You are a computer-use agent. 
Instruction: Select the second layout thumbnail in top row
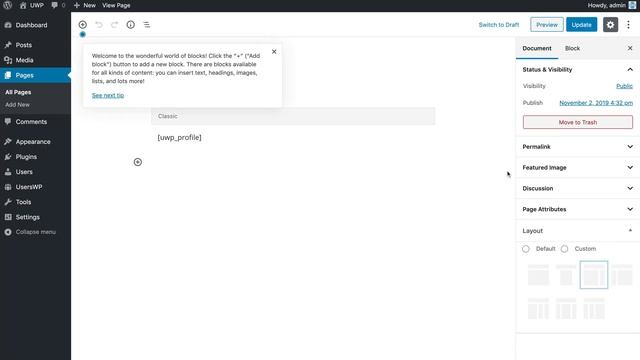pyautogui.click(x=566, y=275)
